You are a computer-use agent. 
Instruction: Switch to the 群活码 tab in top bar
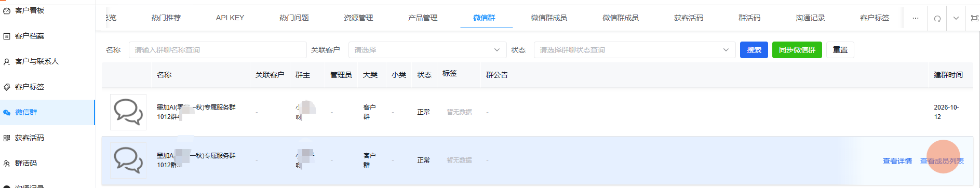749,18
